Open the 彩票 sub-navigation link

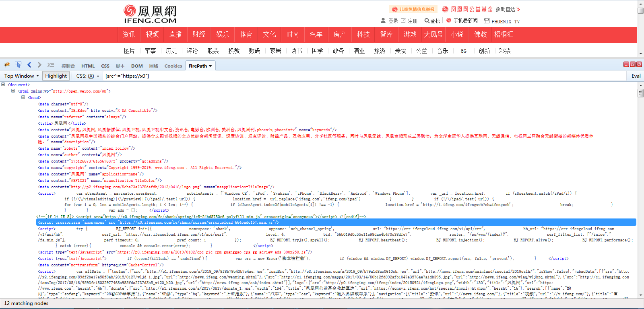[x=505, y=51]
